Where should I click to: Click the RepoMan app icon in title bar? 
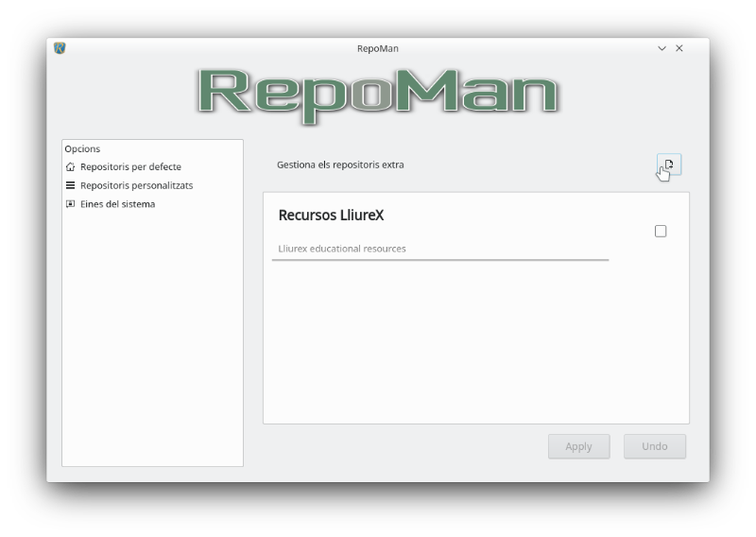coord(60,48)
